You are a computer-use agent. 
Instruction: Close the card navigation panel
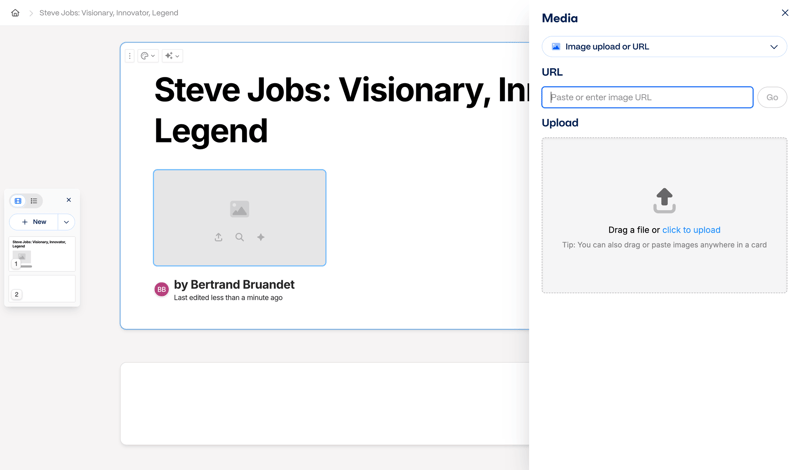coord(69,200)
